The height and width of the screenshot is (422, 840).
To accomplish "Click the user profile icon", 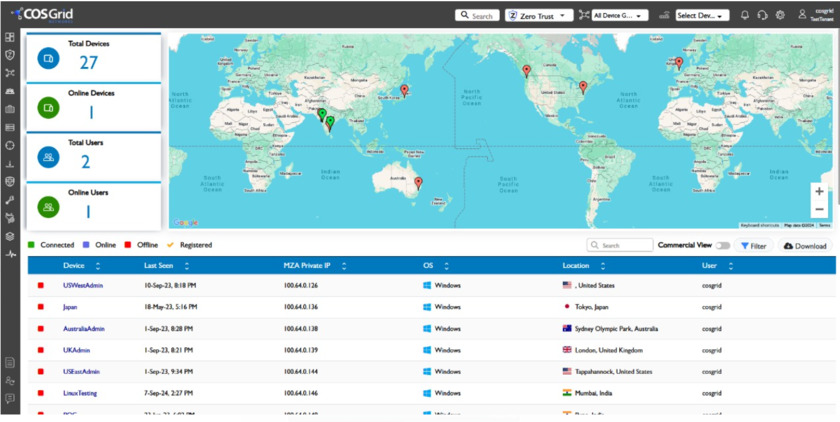I will click(x=802, y=15).
